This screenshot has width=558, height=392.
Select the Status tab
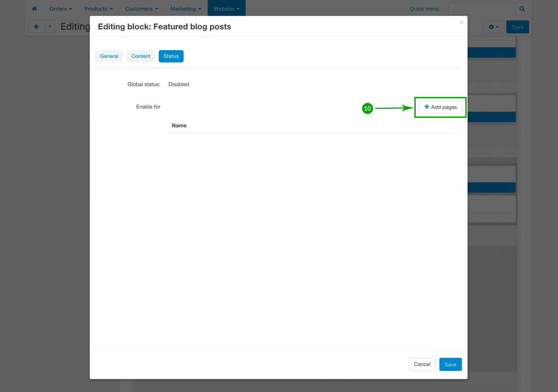pos(171,56)
